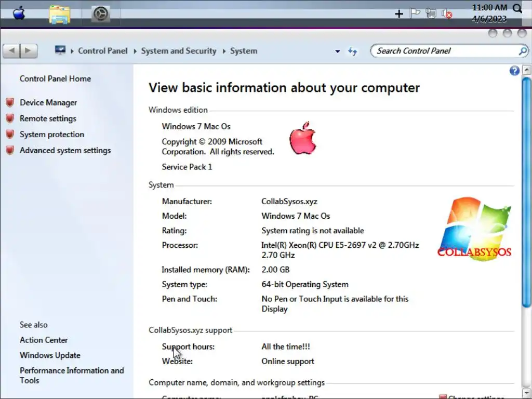Open Remote settings
Image resolution: width=532 pixels, height=399 pixels.
click(48, 118)
